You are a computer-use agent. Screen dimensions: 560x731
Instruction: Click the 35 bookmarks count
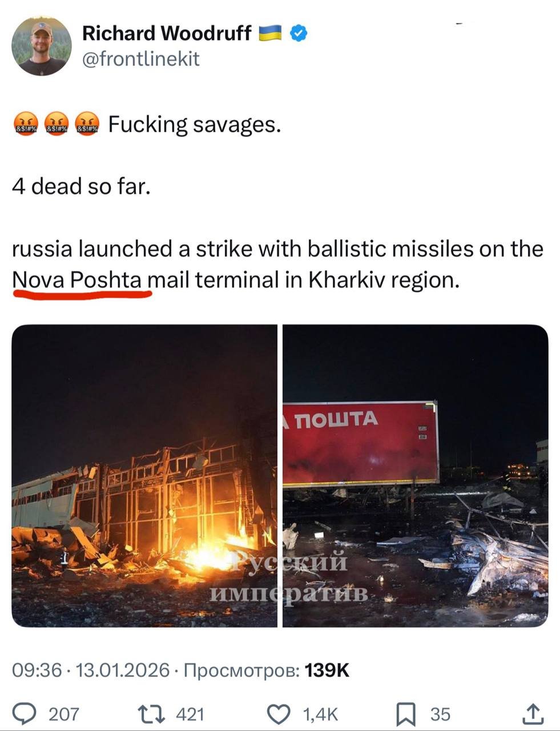pyautogui.click(x=441, y=714)
